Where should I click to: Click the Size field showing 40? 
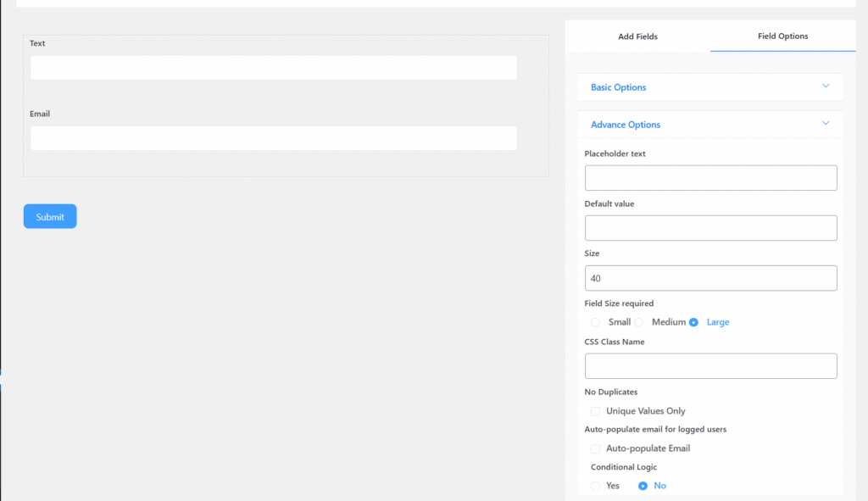[710, 278]
